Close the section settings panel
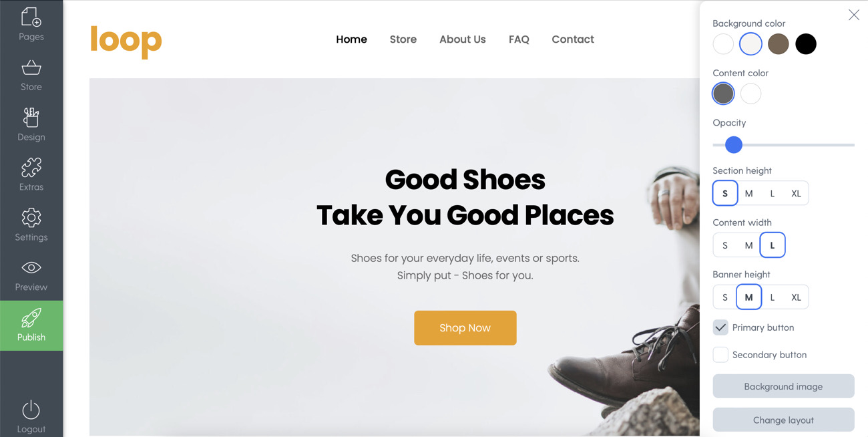868x437 pixels. [854, 15]
